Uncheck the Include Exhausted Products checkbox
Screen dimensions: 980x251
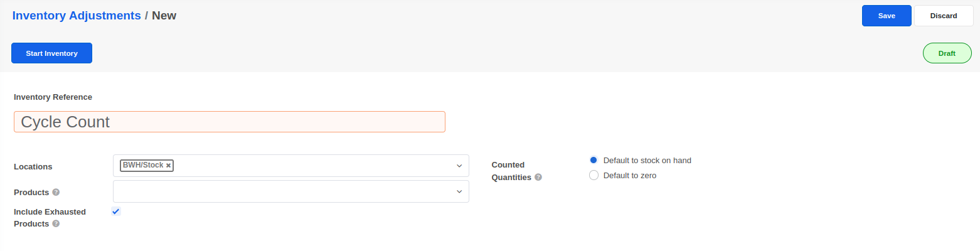click(x=116, y=211)
